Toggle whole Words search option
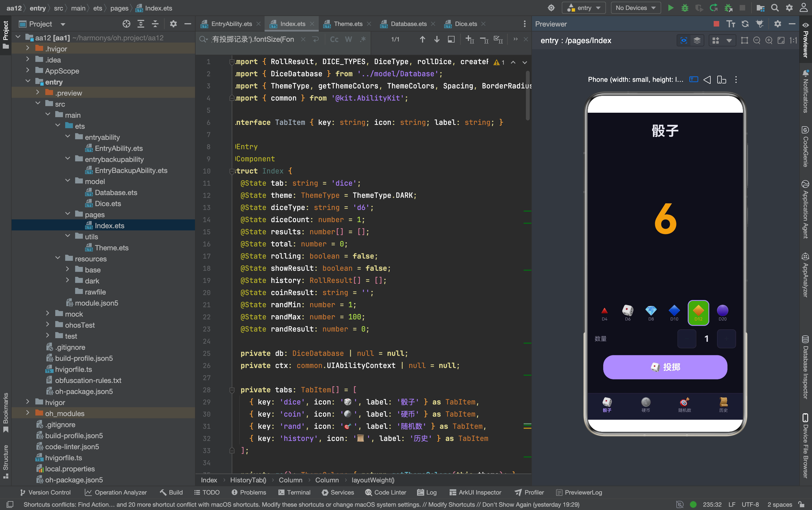Screen dimensions: 812x510 coord(348,40)
